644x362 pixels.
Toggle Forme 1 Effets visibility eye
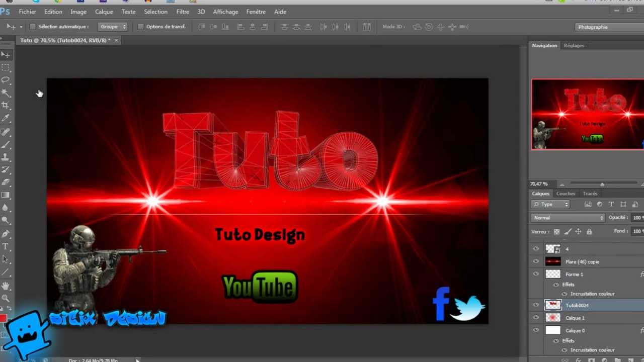(556, 285)
